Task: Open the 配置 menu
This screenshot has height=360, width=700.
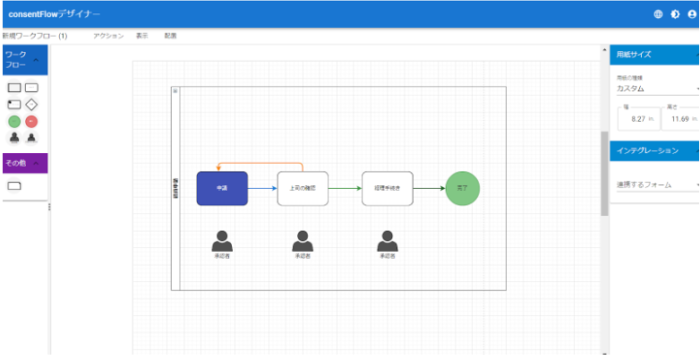Action: point(171,36)
